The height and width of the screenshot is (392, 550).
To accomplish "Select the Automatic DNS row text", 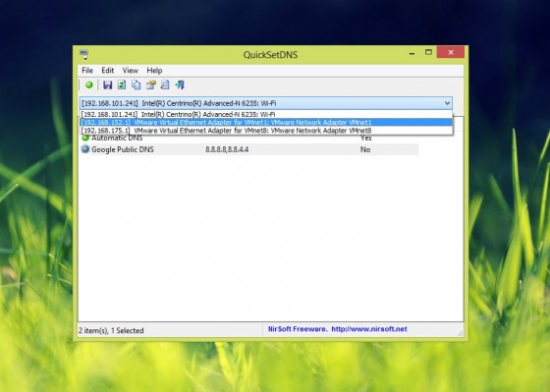I will pos(117,138).
